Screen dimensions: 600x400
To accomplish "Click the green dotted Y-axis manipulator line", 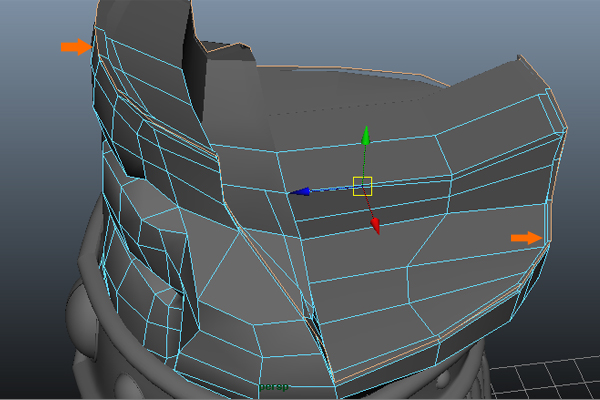I will click(366, 160).
